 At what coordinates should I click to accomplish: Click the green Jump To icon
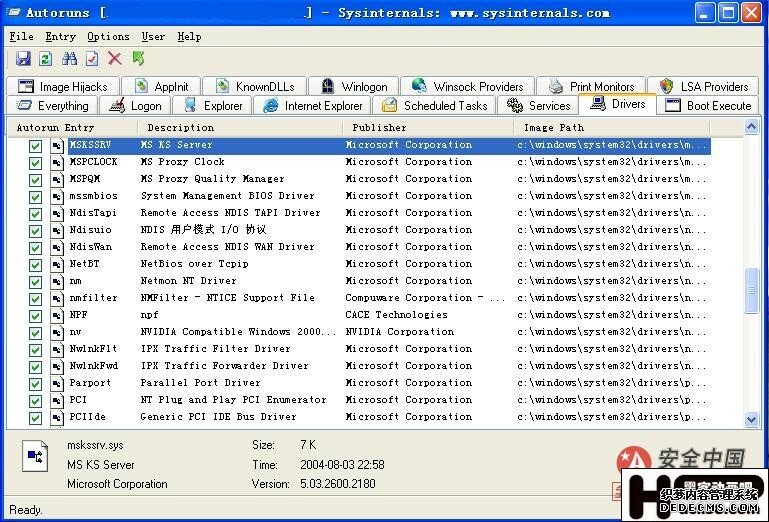coord(138,59)
